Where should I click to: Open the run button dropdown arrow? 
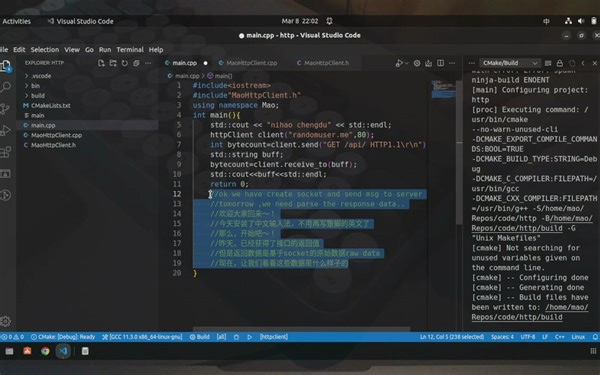coord(406,63)
